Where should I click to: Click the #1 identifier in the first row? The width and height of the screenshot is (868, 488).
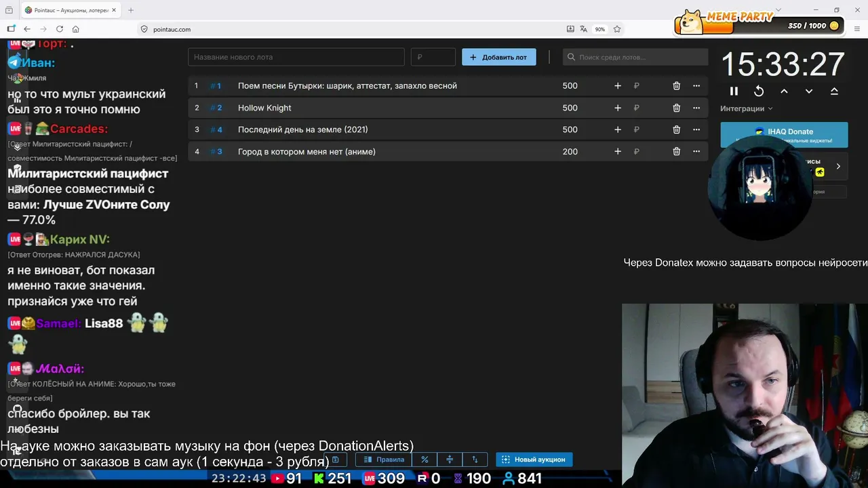tap(216, 86)
